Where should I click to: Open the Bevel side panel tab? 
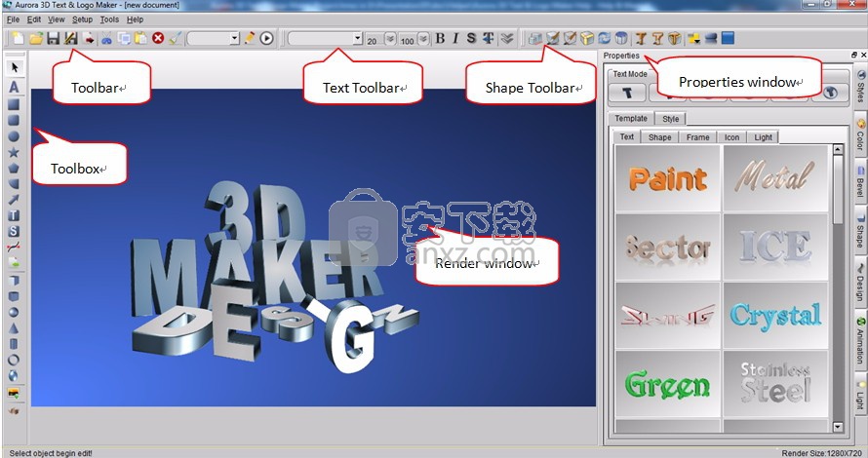pos(861,183)
